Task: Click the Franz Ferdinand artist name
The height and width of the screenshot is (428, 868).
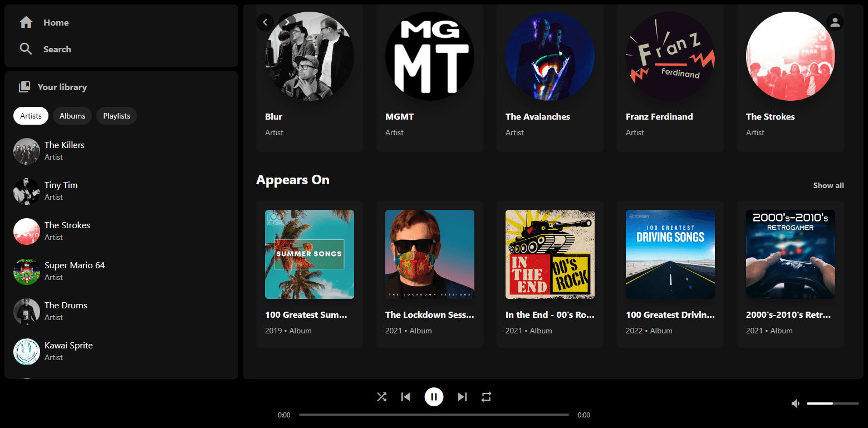Action: 659,116
